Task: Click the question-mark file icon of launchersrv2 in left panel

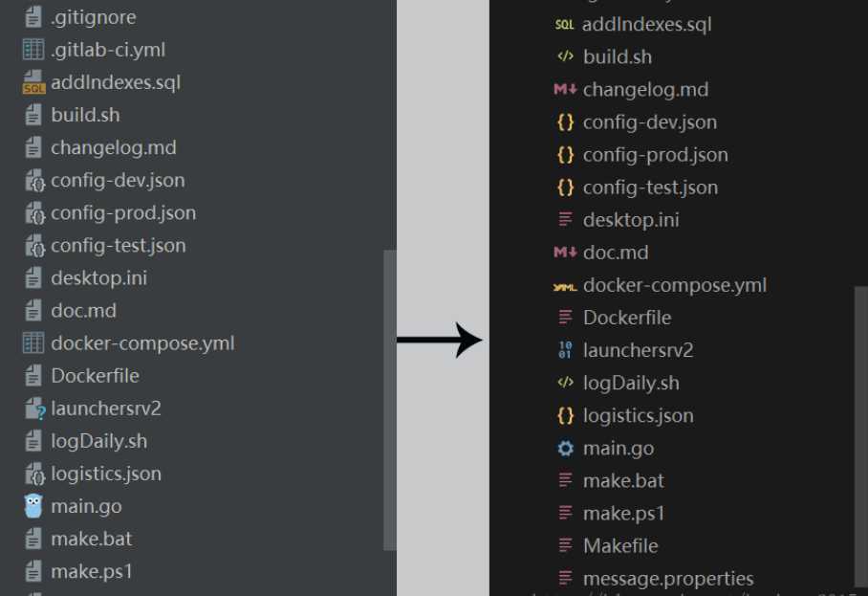Action: [x=34, y=408]
